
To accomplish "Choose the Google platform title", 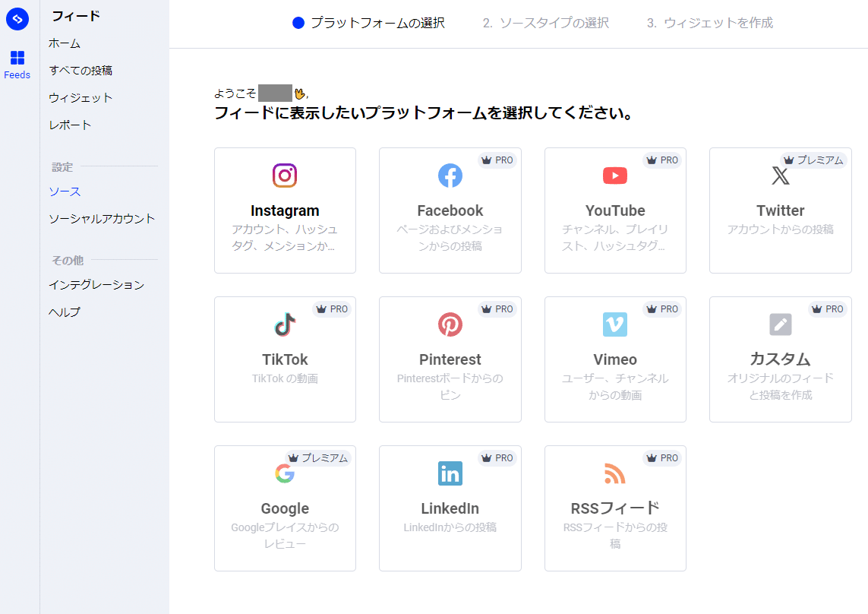I will (285, 508).
